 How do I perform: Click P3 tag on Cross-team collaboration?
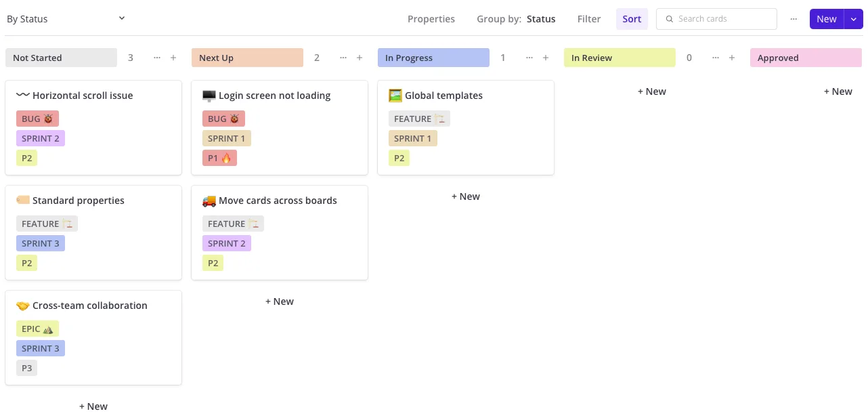26,368
